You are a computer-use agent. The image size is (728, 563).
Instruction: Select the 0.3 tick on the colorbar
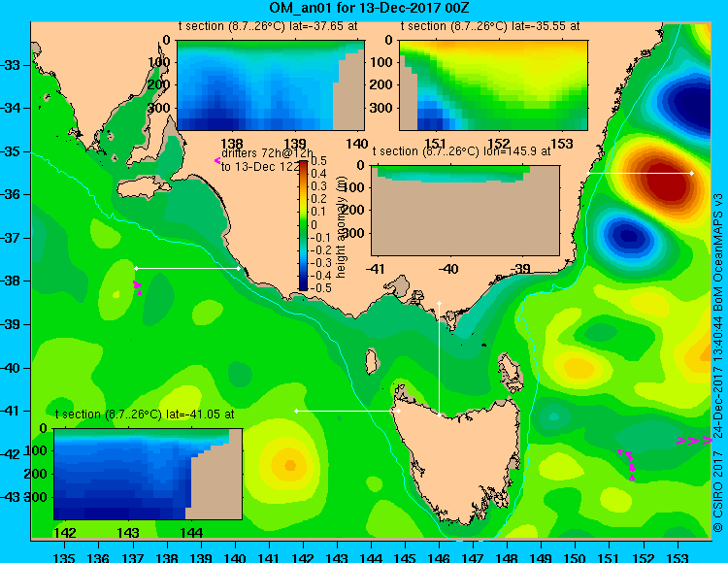(x=318, y=186)
